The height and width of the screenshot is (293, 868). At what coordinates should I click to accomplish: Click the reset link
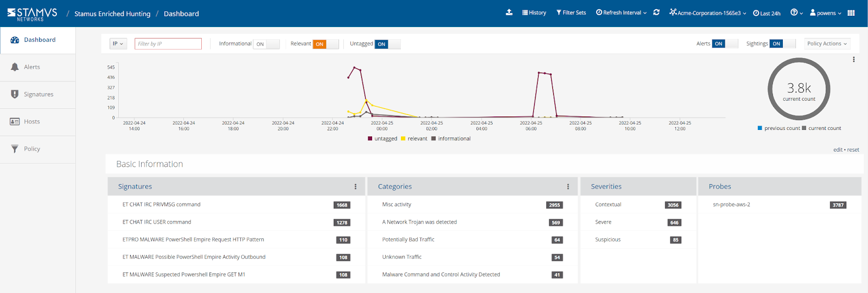(853, 150)
